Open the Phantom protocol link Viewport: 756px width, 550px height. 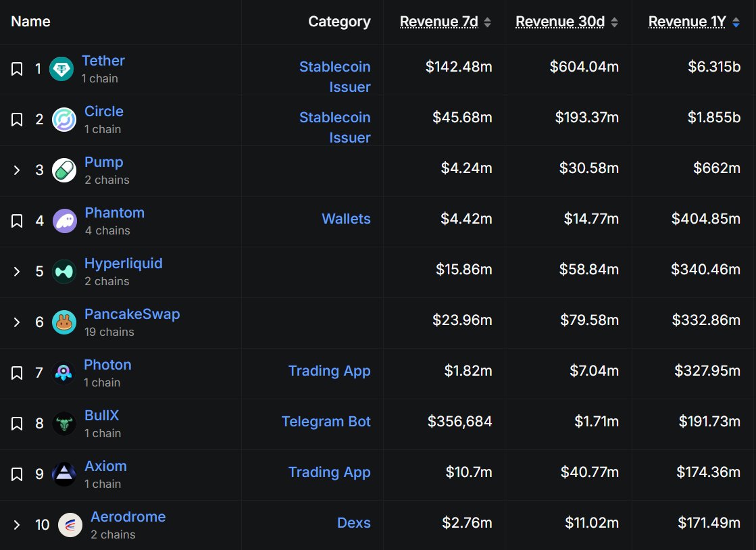[115, 213]
